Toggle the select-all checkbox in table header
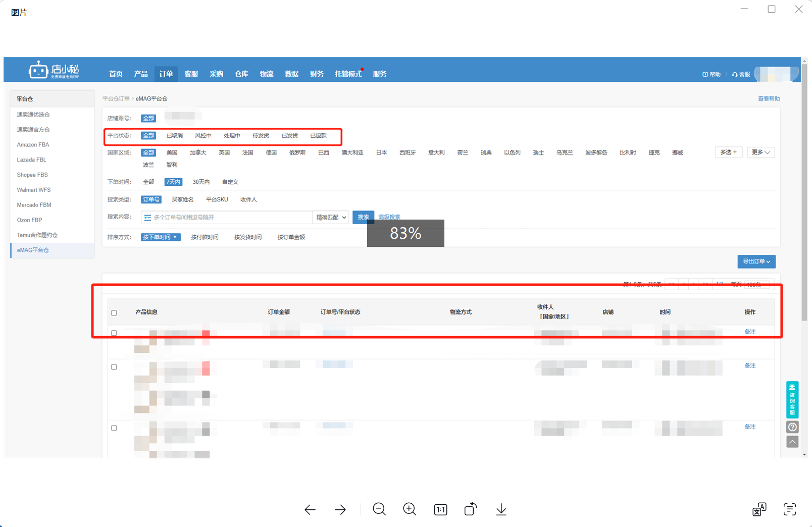Screen dimensions: 812x527 tap(114, 313)
